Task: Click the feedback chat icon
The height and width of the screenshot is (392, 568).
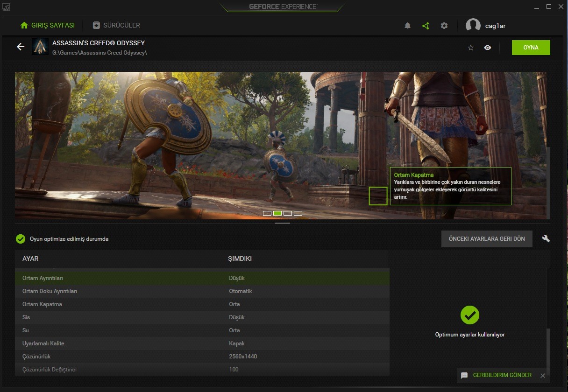Action: point(464,375)
